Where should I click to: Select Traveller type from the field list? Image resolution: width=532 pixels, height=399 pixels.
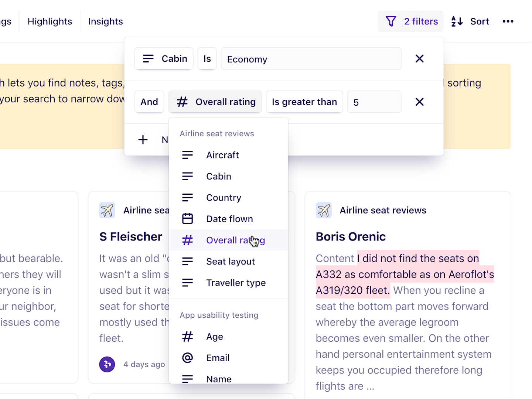(228, 283)
